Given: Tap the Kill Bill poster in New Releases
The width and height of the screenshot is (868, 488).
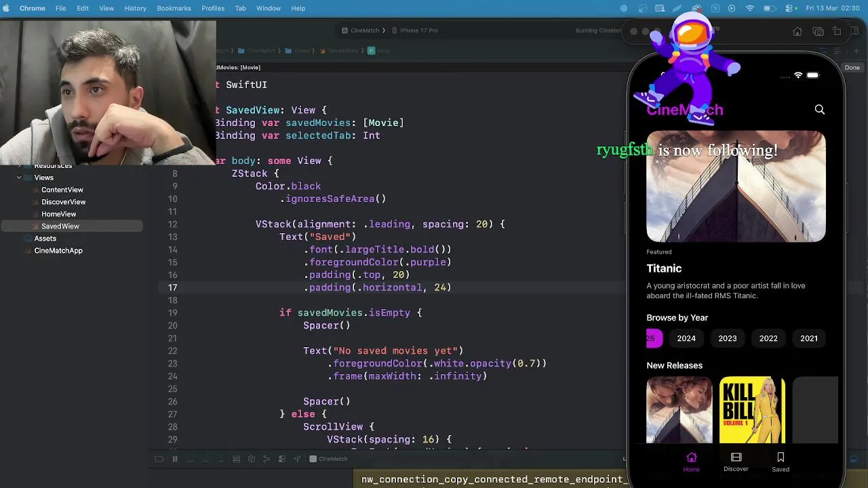Looking at the screenshot, I should pos(752,410).
